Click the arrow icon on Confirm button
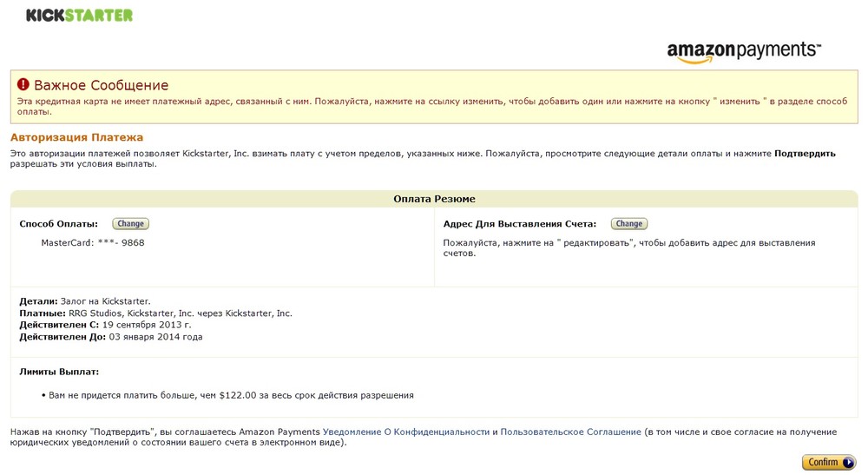Image resolution: width=868 pixels, height=475 pixels. [847, 462]
